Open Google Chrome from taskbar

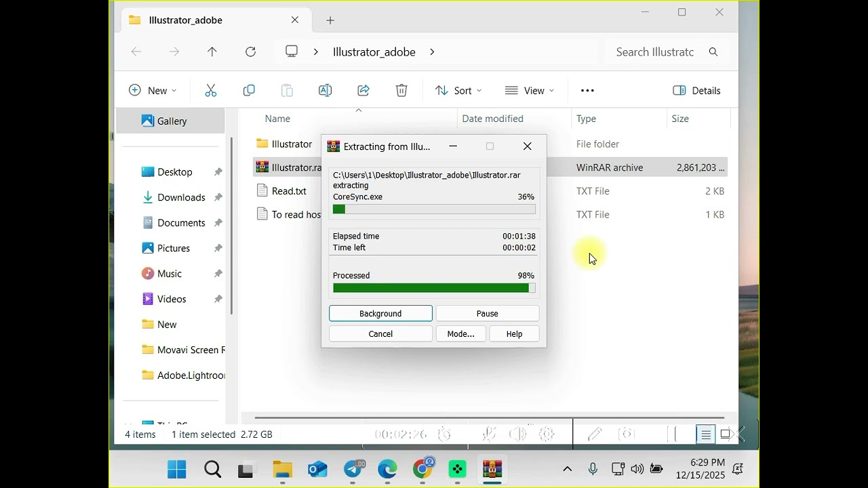423,469
